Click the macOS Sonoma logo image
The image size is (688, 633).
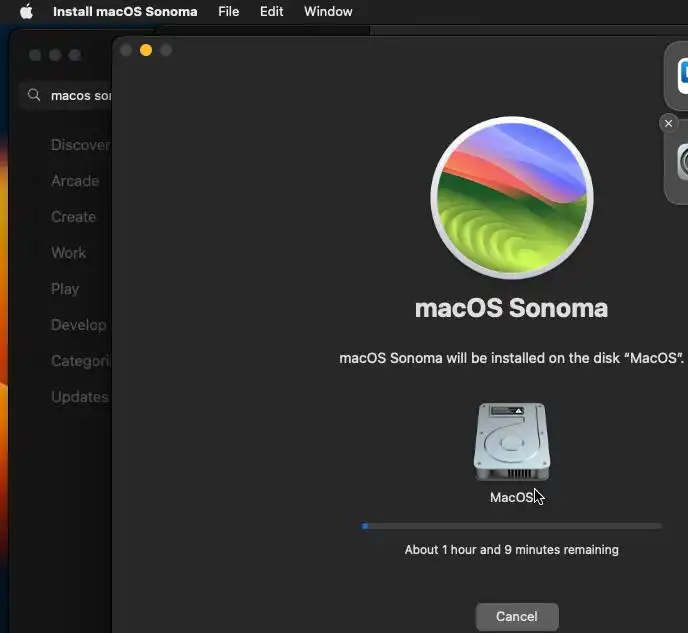pos(512,197)
